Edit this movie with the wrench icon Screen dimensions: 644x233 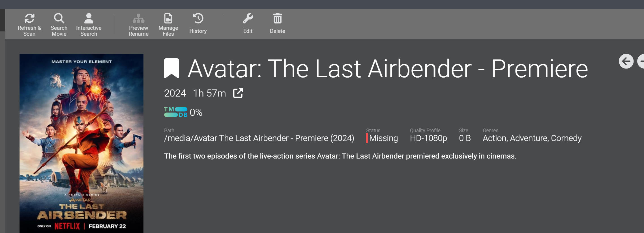coord(248,19)
